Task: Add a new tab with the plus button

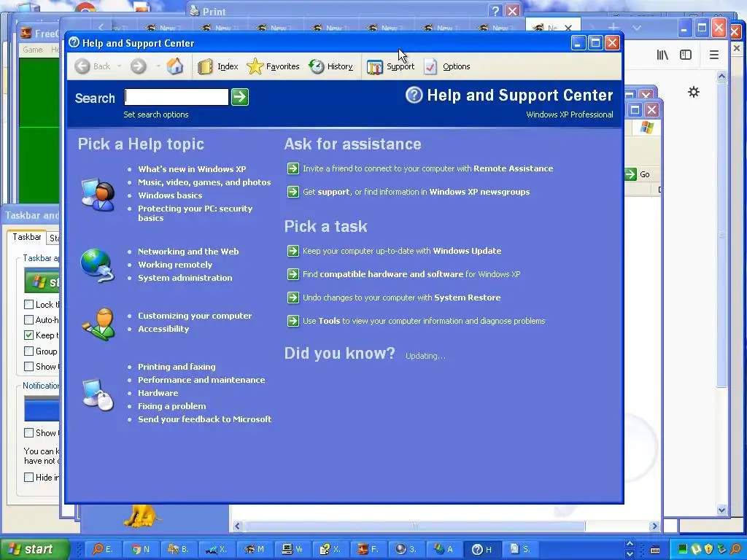Action: pos(614,28)
